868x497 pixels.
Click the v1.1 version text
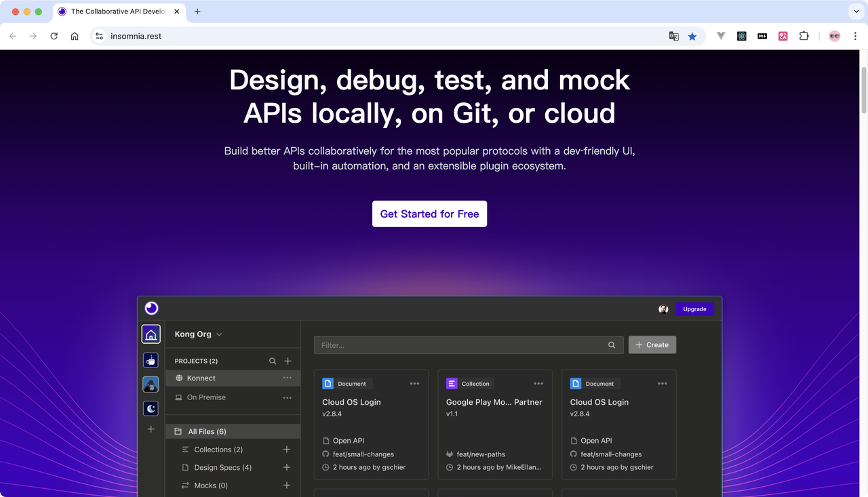tap(452, 414)
